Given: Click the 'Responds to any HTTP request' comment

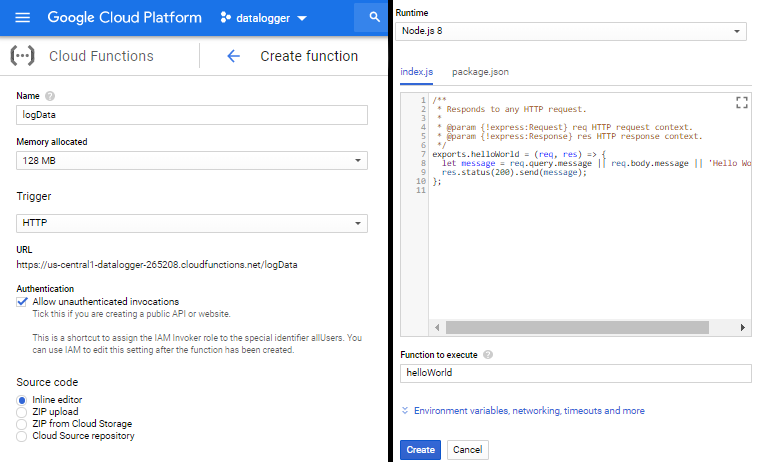Looking at the screenshot, I should [516, 110].
